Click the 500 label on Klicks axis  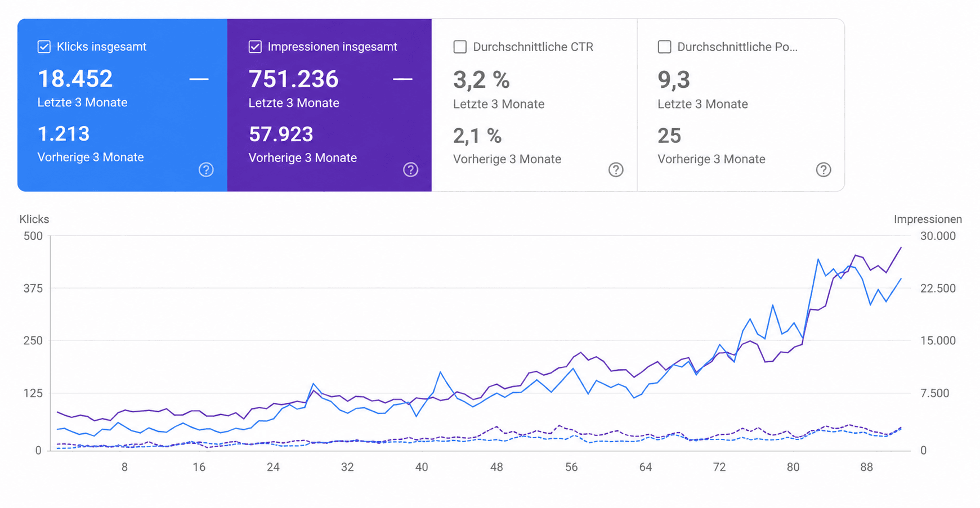coord(33,236)
